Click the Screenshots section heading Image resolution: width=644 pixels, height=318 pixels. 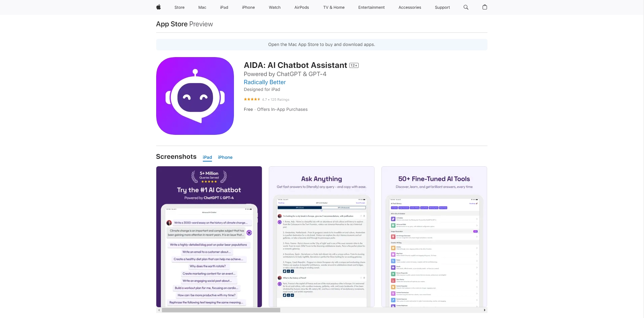point(176,157)
